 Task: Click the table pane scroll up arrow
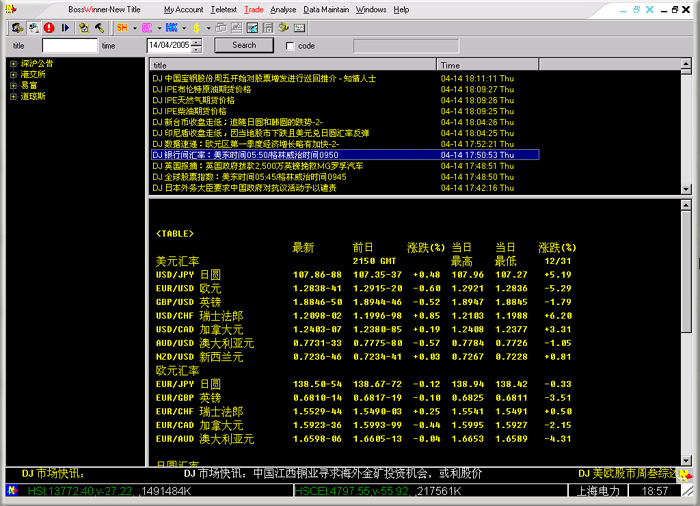point(686,205)
